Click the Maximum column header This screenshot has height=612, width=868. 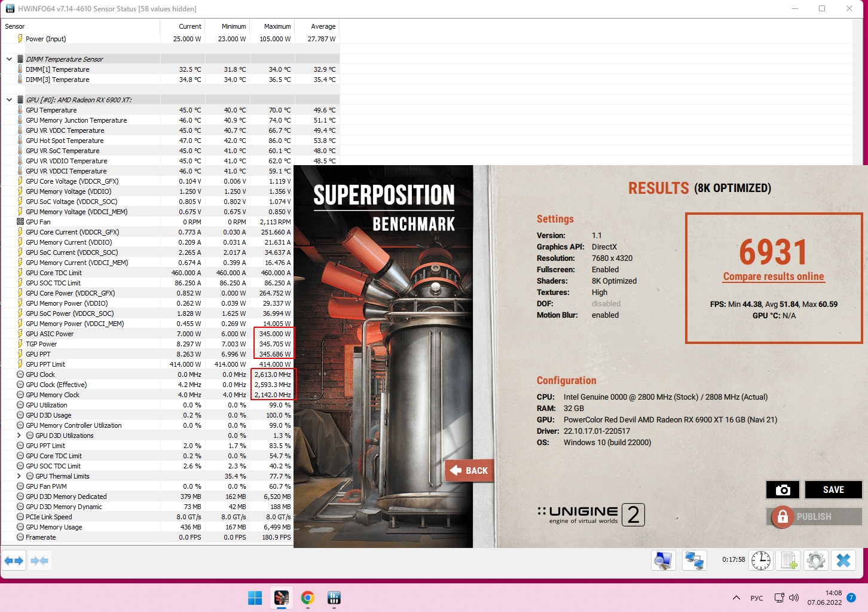pos(273,26)
